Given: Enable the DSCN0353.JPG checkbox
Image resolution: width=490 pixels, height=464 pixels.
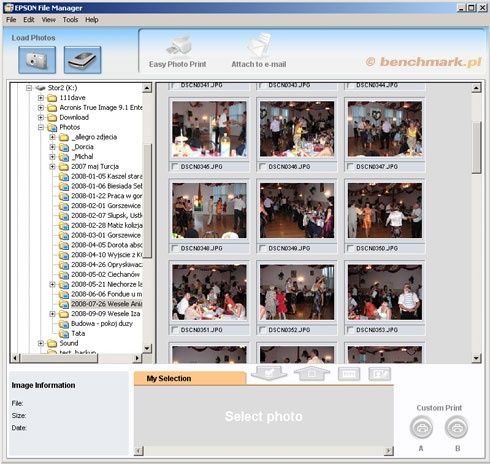Looking at the screenshot, I should 350,330.
